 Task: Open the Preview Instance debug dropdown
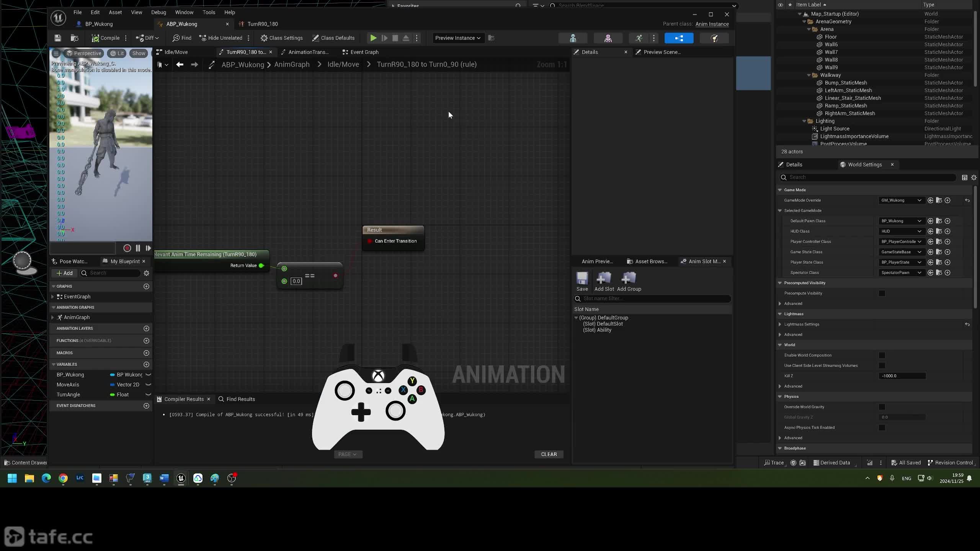click(x=457, y=38)
